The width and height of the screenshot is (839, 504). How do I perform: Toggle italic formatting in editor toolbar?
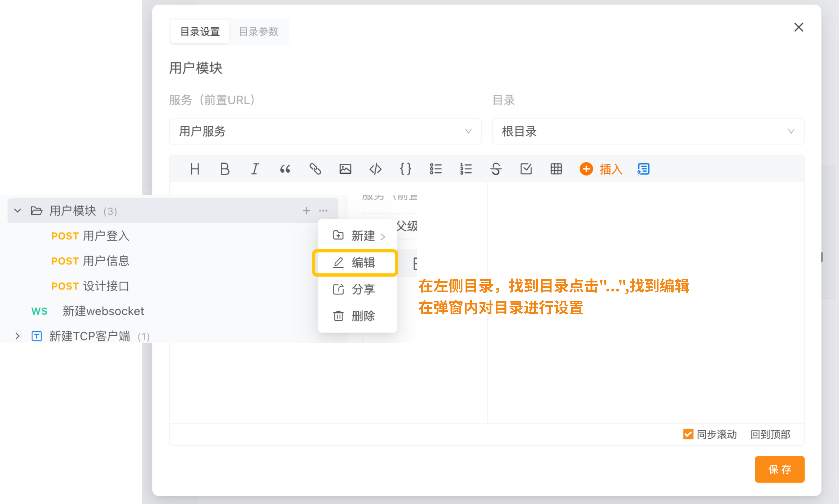pos(255,169)
